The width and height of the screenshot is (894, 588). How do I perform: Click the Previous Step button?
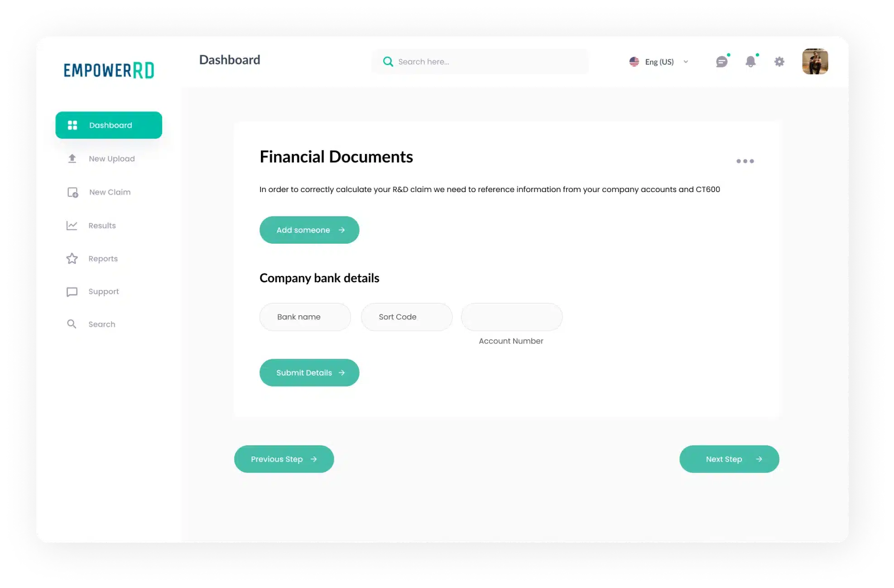click(x=284, y=459)
